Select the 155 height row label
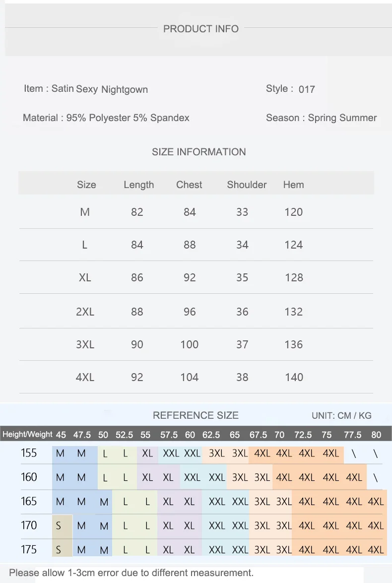Screen dimensions: 392x583 29,453
